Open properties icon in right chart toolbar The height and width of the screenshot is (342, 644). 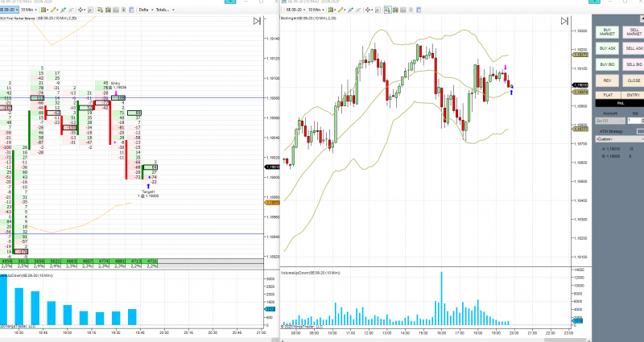click(x=419, y=10)
